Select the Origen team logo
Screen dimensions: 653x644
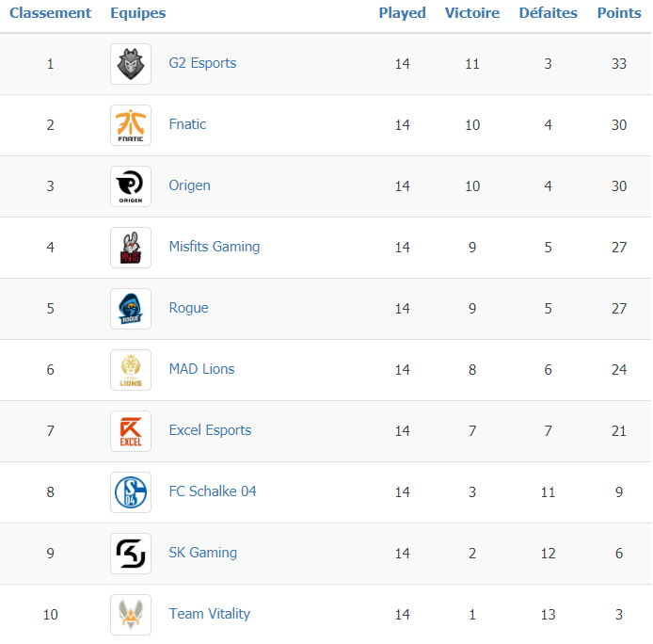131,186
